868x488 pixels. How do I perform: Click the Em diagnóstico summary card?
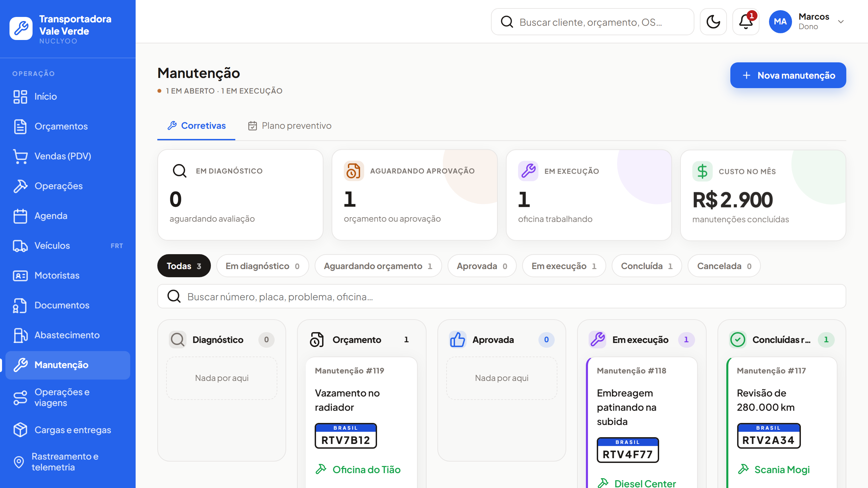coord(240,195)
